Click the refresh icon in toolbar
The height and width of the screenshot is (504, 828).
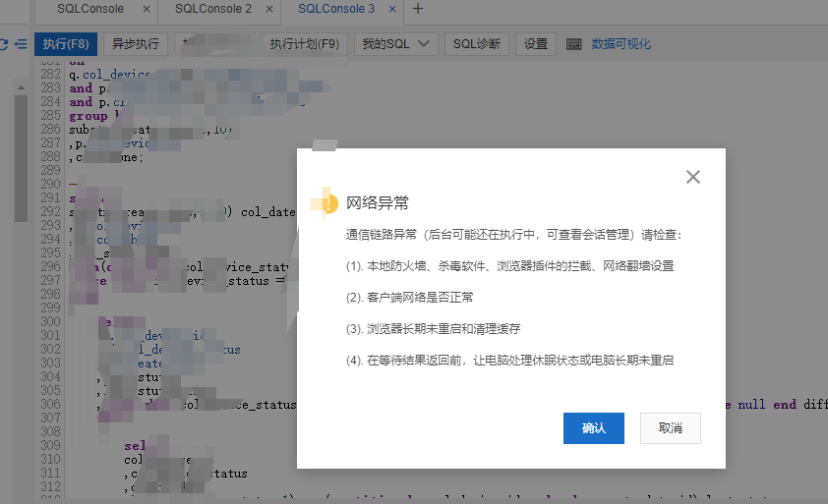coord(3,44)
